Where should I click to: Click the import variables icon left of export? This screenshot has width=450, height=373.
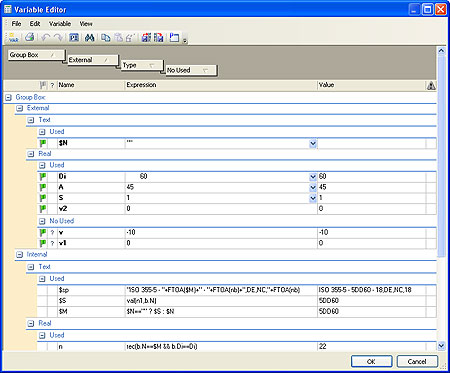pyautogui.click(x=146, y=37)
